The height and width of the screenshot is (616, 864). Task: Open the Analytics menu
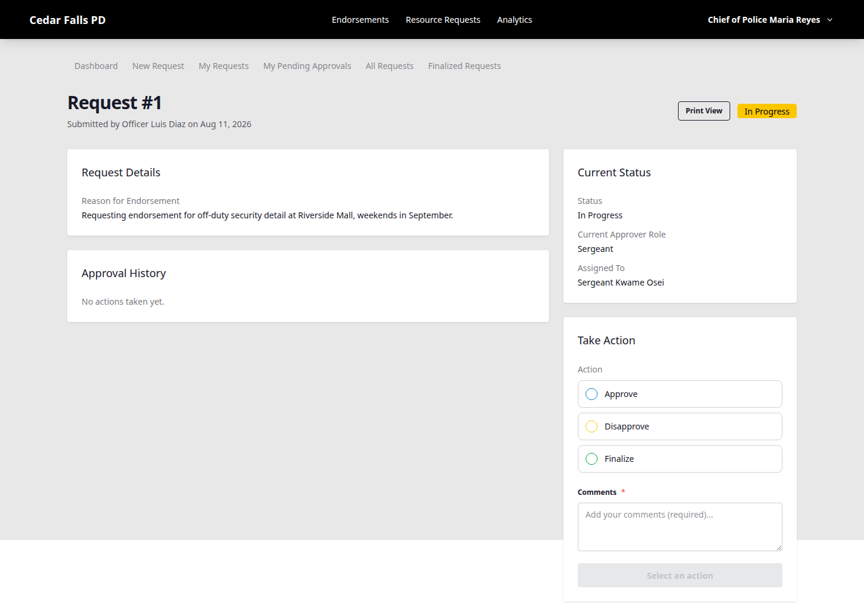tap(514, 20)
